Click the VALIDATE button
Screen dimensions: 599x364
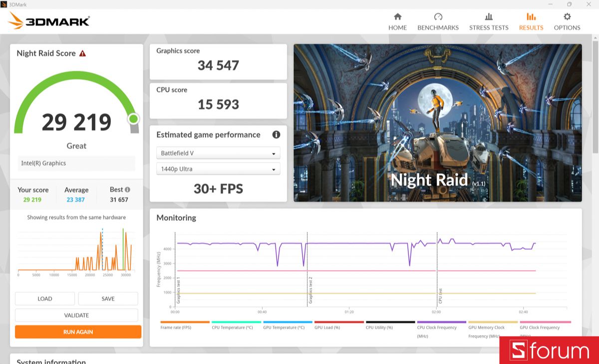pyautogui.click(x=76, y=315)
